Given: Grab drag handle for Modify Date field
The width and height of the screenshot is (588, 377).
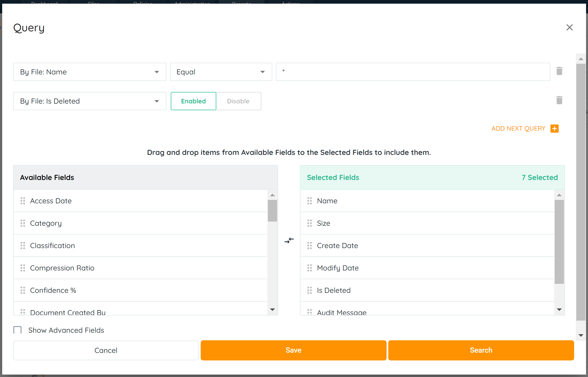Looking at the screenshot, I should coord(309,268).
